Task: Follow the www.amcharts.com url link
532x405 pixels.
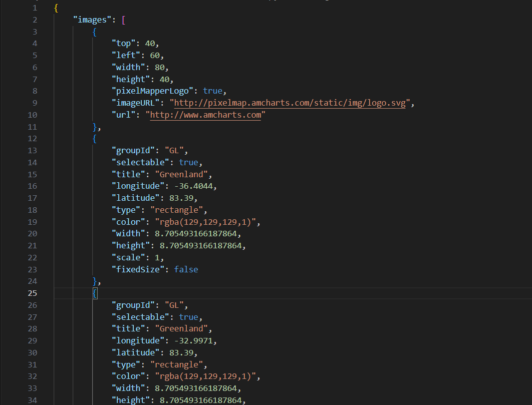Action: click(x=205, y=115)
